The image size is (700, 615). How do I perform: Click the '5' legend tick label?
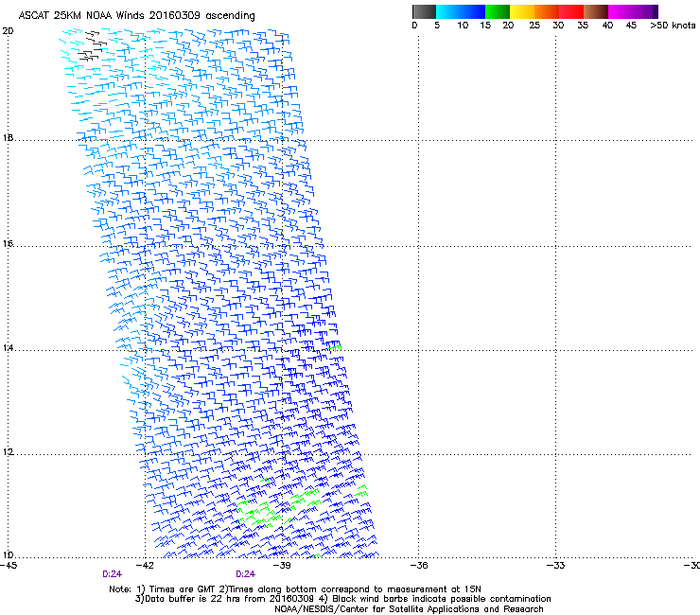(437, 26)
